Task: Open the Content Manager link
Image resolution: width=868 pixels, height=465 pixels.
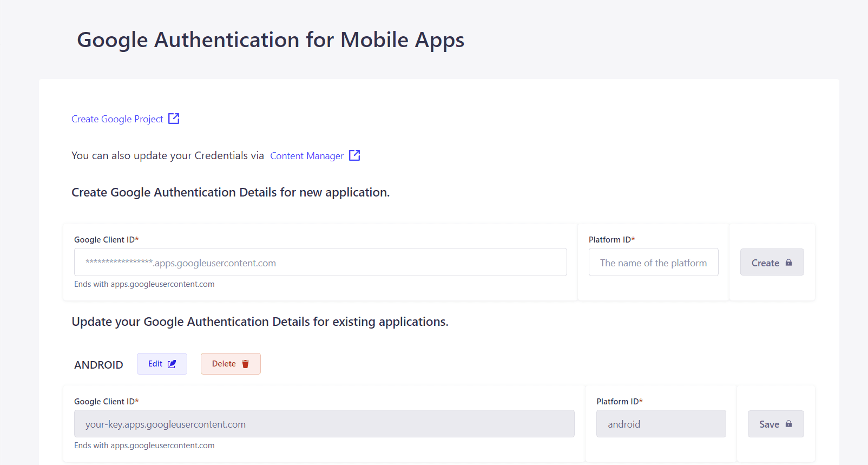Action: (307, 156)
